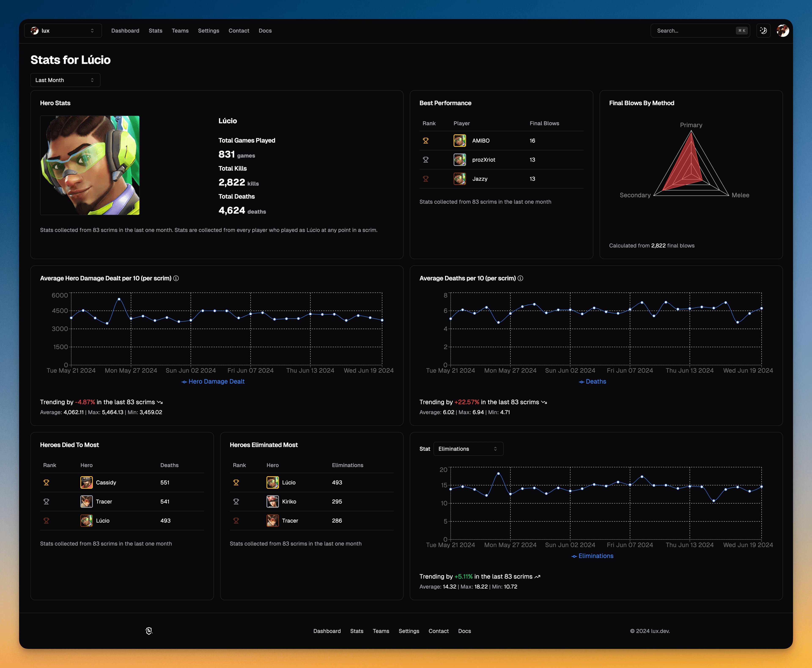This screenshot has width=812, height=668.
Task: Click the Lúcio hero portrait image
Action: click(90, 165)
